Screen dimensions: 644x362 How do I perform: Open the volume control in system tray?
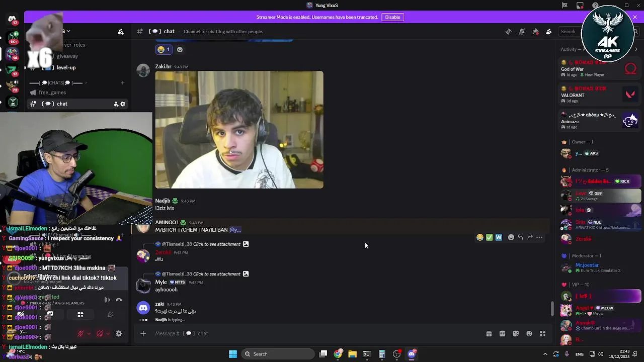(600, 354)
